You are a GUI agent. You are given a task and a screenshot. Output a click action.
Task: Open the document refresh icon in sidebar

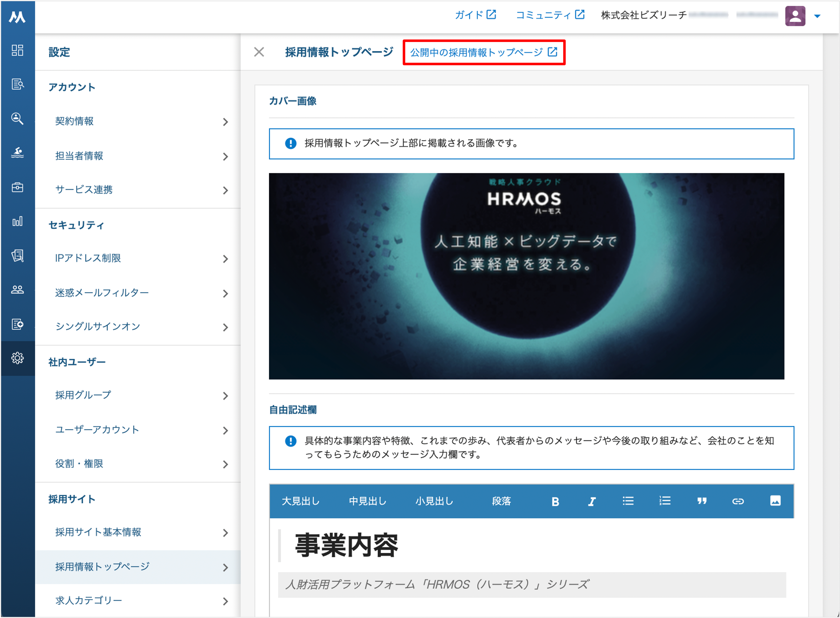[x=17, y=324]
